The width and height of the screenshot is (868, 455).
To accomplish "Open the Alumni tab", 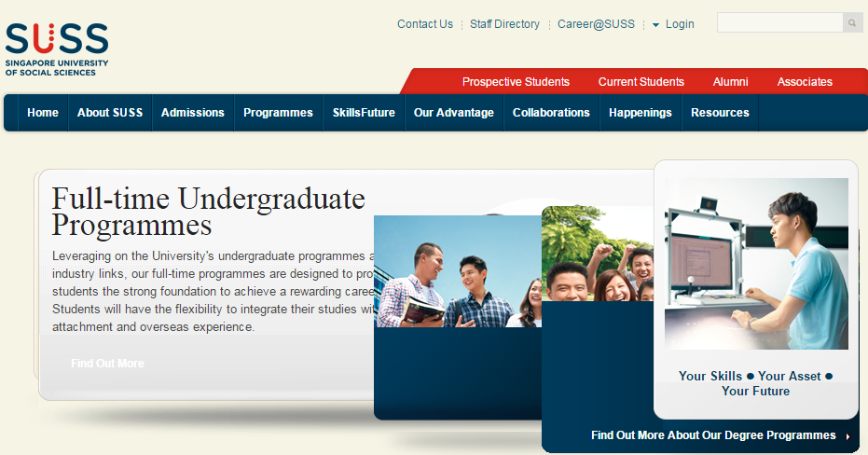I will click(x=730, y=82).
